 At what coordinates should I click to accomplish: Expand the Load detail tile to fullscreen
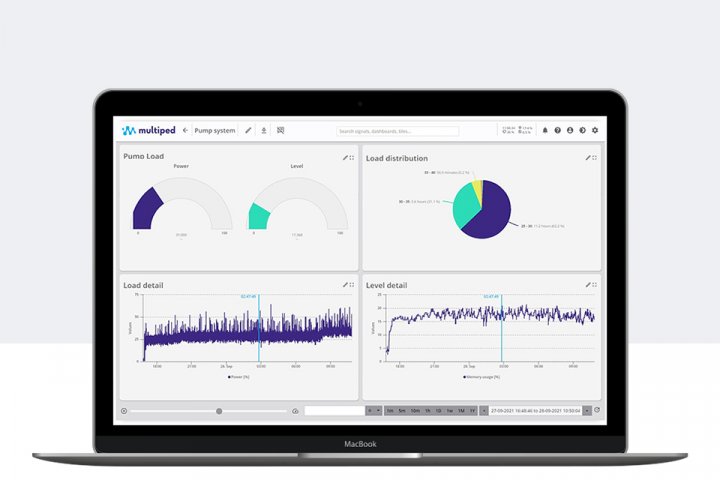352,285
